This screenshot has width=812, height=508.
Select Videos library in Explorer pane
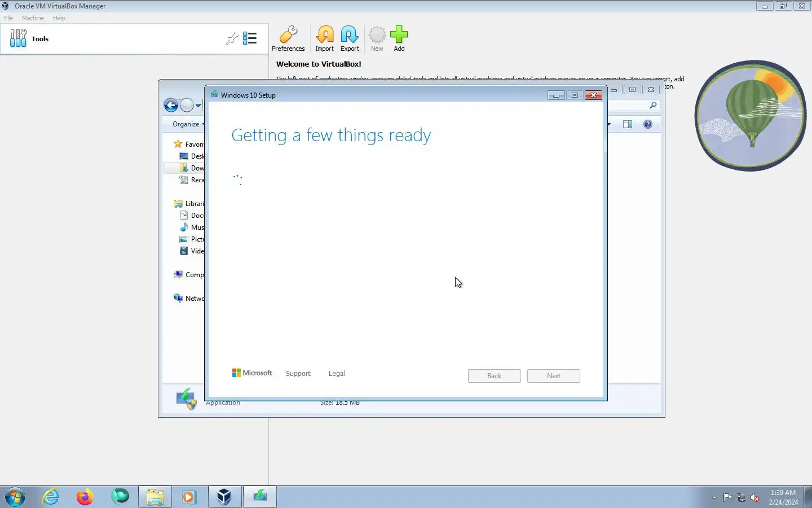pos(191,251)
